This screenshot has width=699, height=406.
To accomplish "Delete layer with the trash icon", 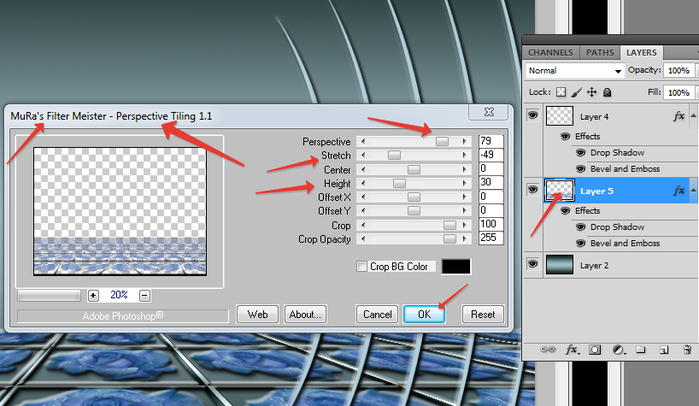I will 687,349.
